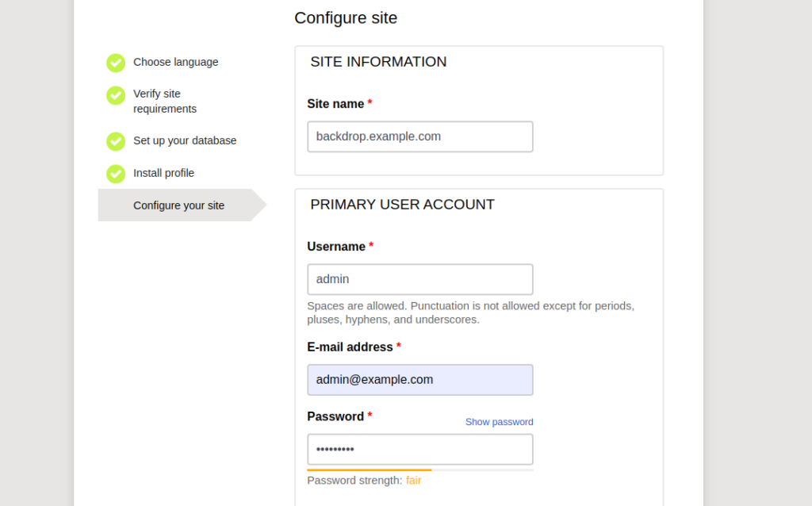Screen dimensions: 812x506
Task: Focus the Site name input field
Action: coord(420,136)
